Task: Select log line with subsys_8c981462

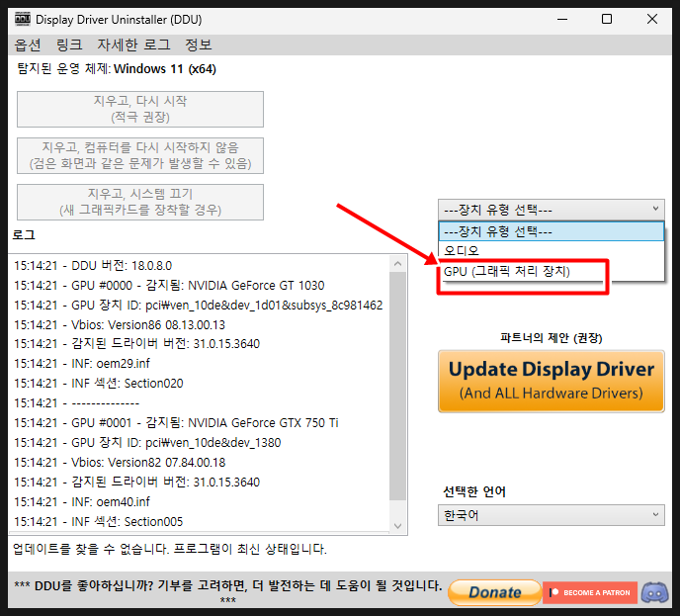Action: [x=199, y=306]
